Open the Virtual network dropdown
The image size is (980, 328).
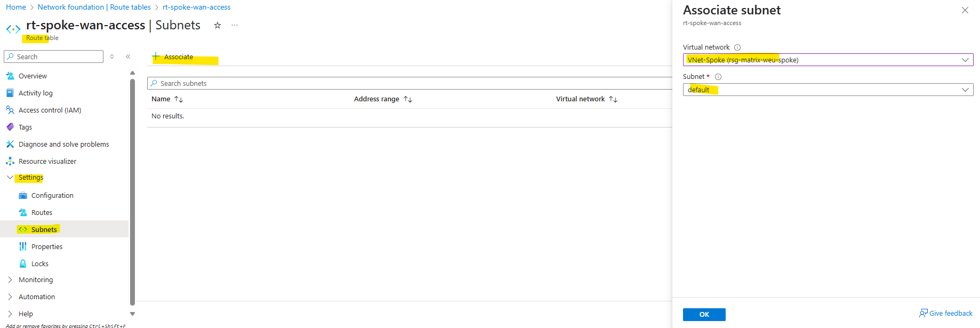pos(828,60)
